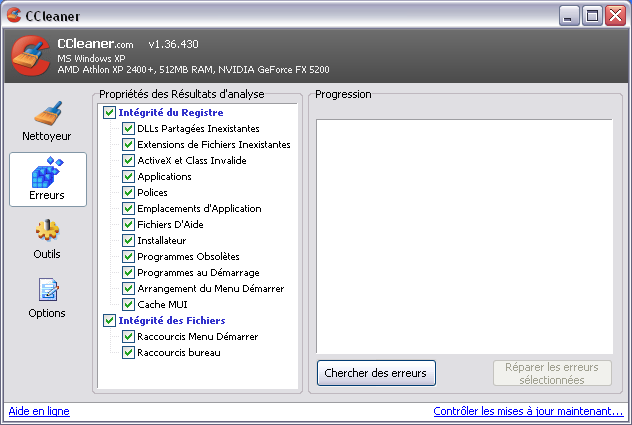632x425 pixels.
Task: Uncheck DLLs Partagées Inexistantes
Action: [128, 128]
